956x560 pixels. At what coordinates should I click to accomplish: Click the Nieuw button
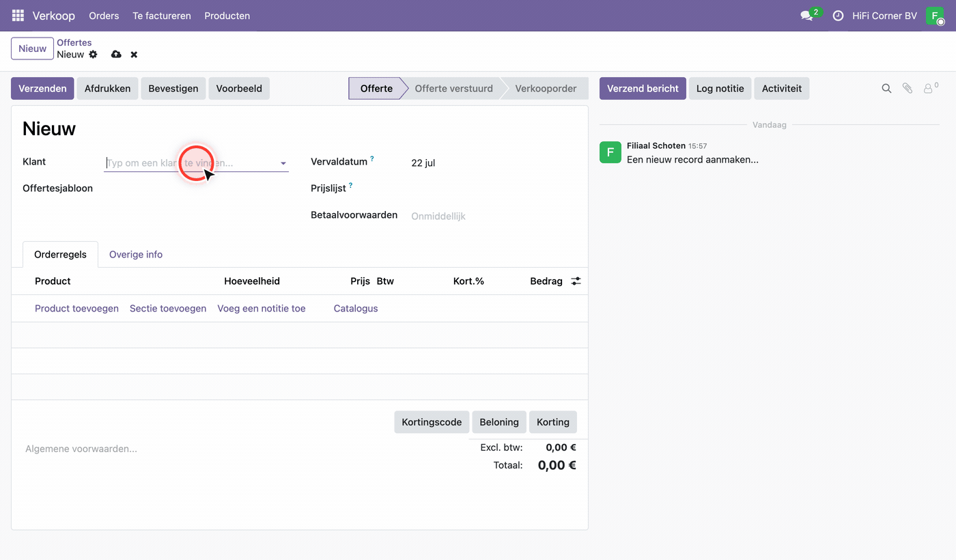(x=32, y=48)
